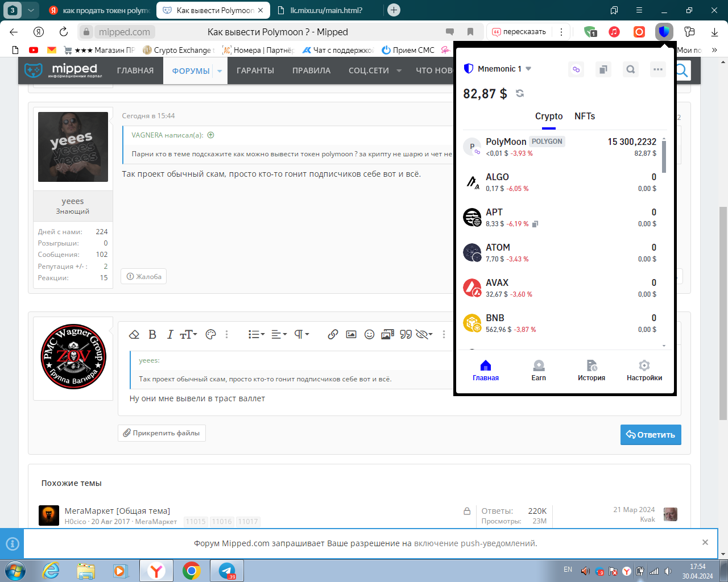Open the list dropdown in the editor
This screenshot has width=728, height=582.
point(257,334)
